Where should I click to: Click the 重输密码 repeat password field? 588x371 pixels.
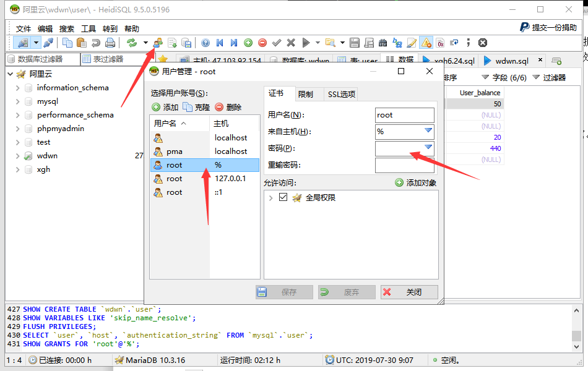pyautogui.click(x=405, y=165)
